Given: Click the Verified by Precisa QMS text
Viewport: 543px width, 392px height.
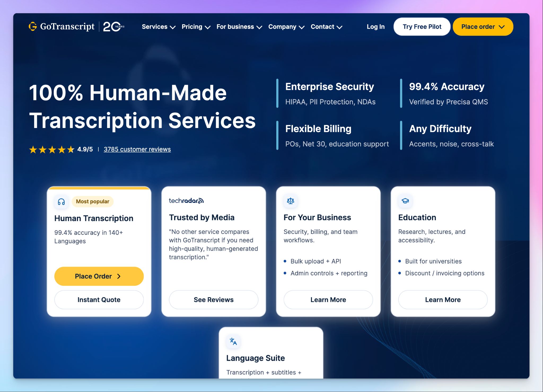Looking at the screenshot, I should coord(448,102).
